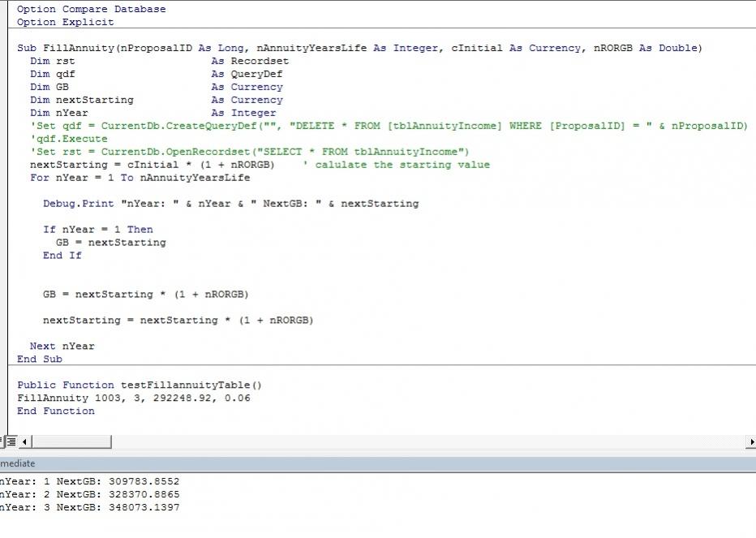Click 'As Recordset' type text
The image size is (756, 538).
click(250, 62)
